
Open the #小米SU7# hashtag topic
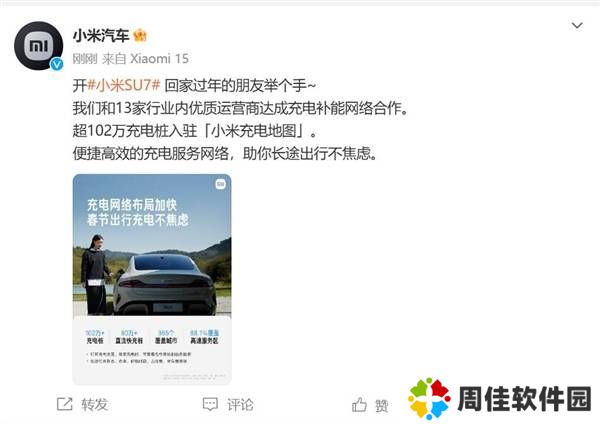[124, 85]
